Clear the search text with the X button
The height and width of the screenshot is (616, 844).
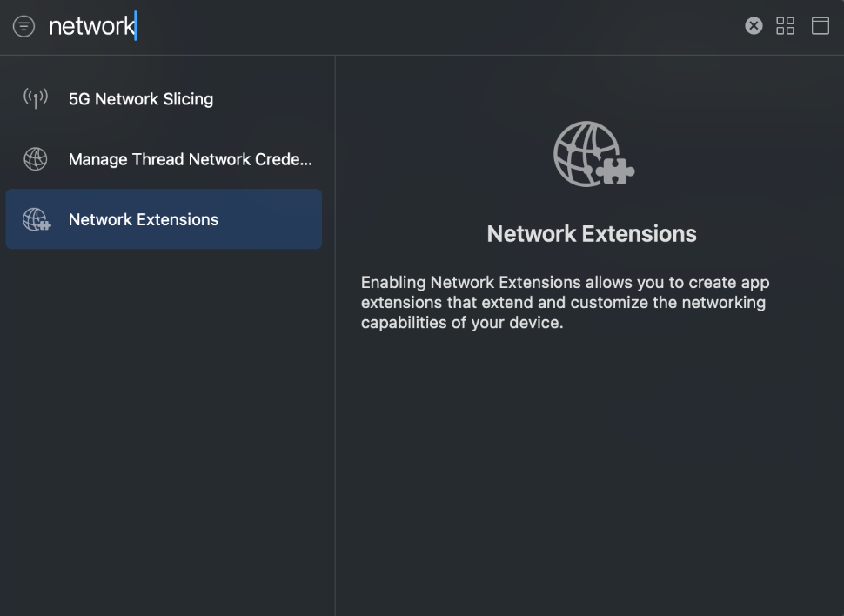(x=754, y=25)
